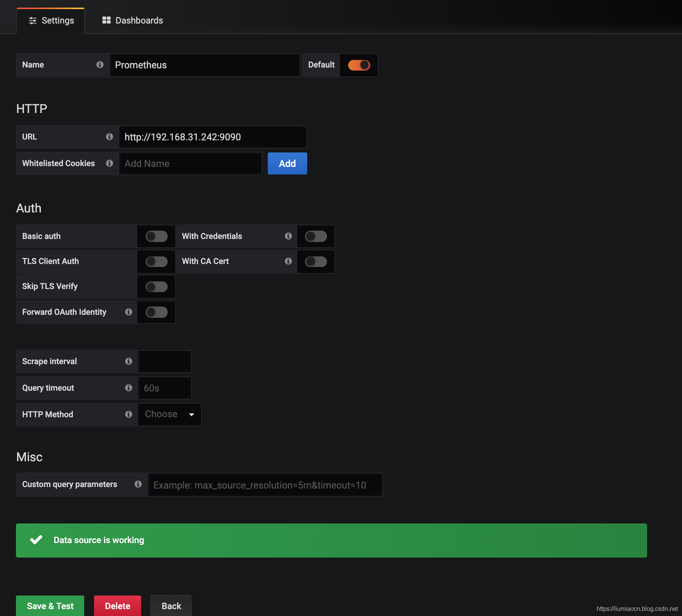Viewport: 682px width, 616px height.
Task: Click the Delete button
Action: pos(118,606)
